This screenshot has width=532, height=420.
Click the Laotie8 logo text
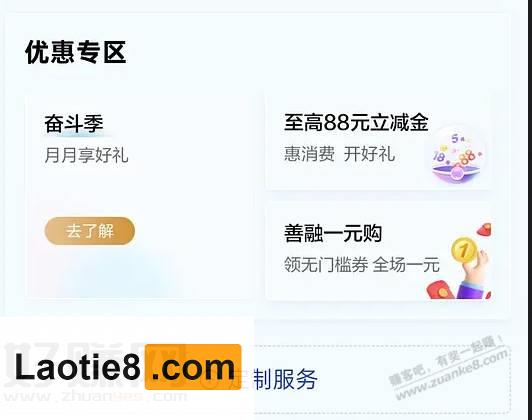[x=78, y=367]
